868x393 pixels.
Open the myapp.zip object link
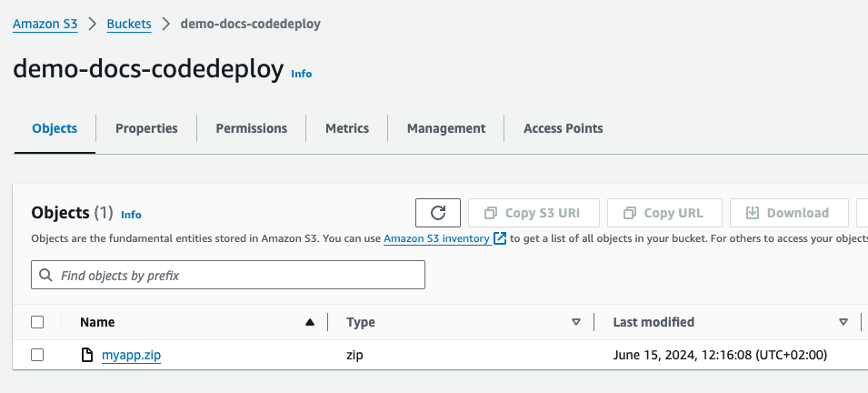click(x=131, y=355)
